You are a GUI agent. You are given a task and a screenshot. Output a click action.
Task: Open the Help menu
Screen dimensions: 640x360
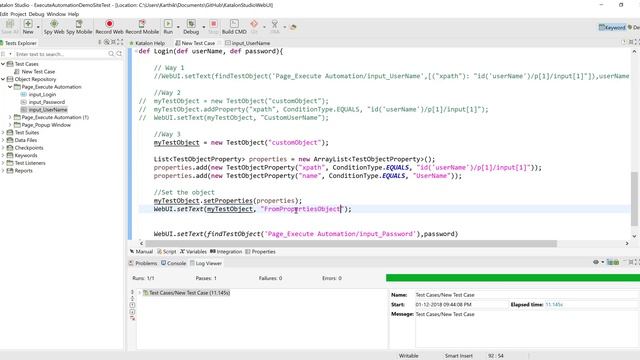pyautogui.click(x=73, y=14)
